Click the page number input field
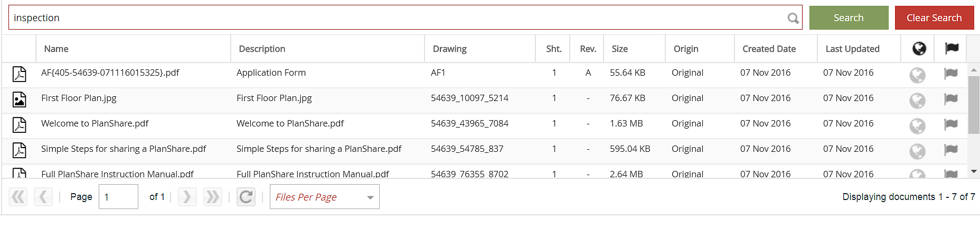Image resolution: width=980 pixels, height=227 pixels. pos(118,197)
